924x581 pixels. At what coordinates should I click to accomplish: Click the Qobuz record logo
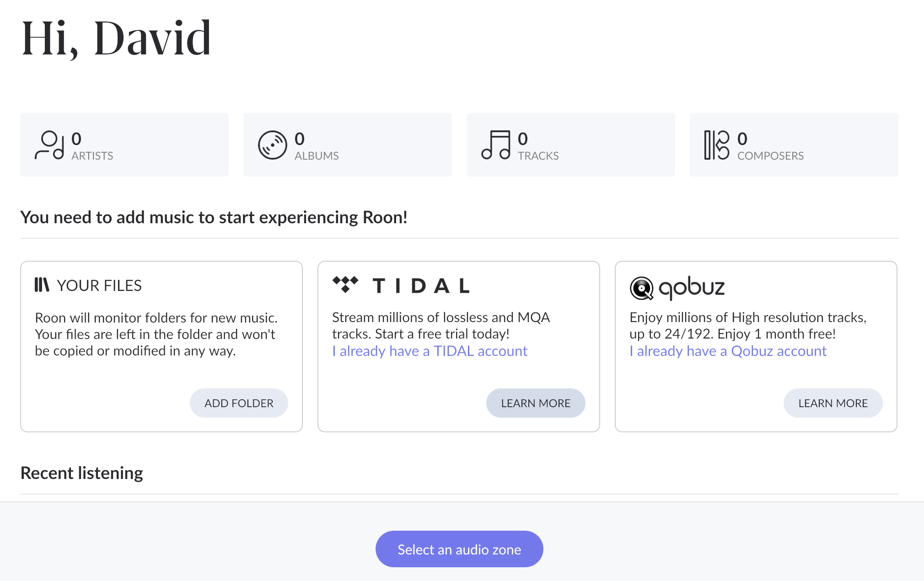click(641, 288)
